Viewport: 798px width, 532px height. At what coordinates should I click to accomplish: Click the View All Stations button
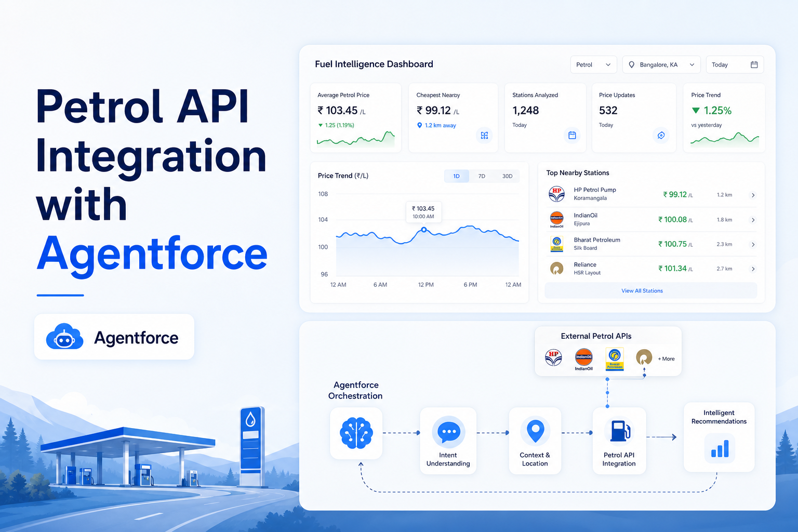click(x=650, y=290)
